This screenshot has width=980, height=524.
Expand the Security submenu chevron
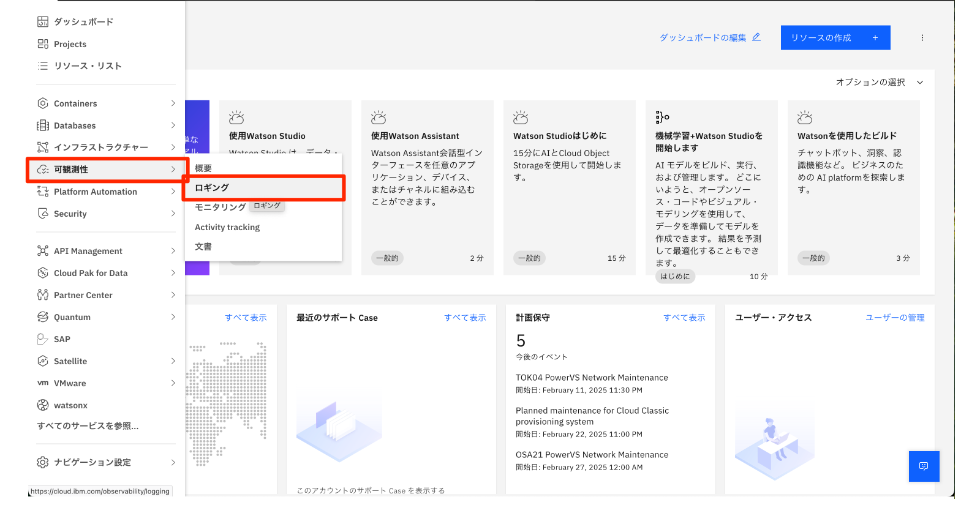click(x=173, y=214)
